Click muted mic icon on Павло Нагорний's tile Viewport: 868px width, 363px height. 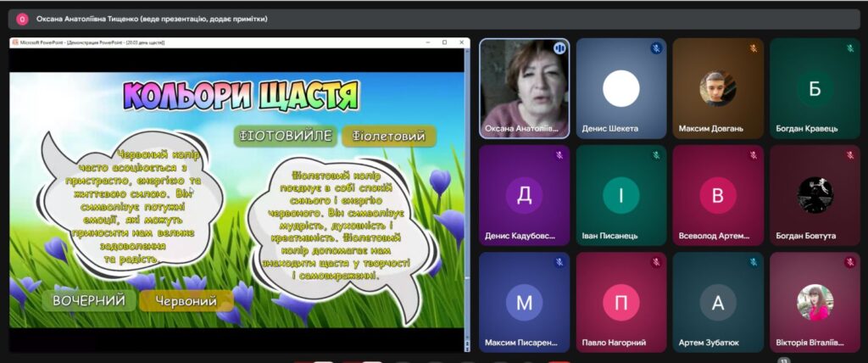pos(655,262)
